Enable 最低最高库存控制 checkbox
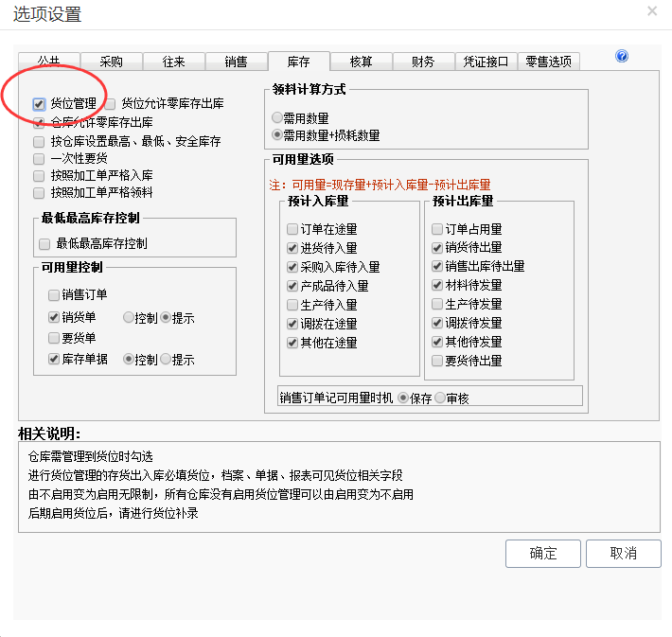 point(44,244)
